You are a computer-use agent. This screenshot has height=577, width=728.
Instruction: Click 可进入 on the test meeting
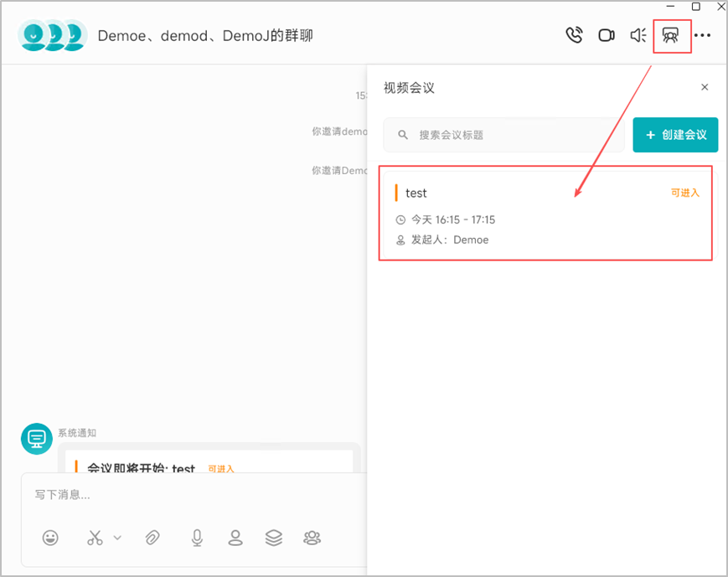point(684,193)
